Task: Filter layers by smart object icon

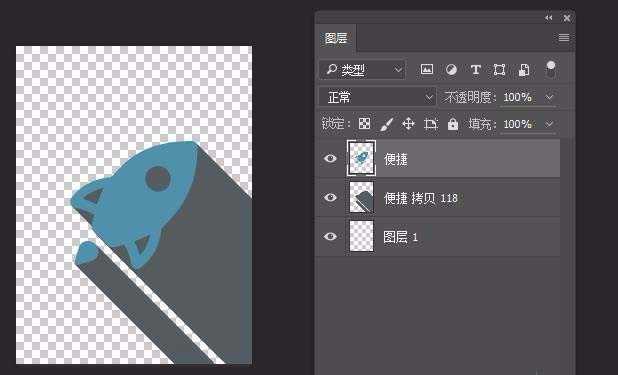Action: coord(523,70)
